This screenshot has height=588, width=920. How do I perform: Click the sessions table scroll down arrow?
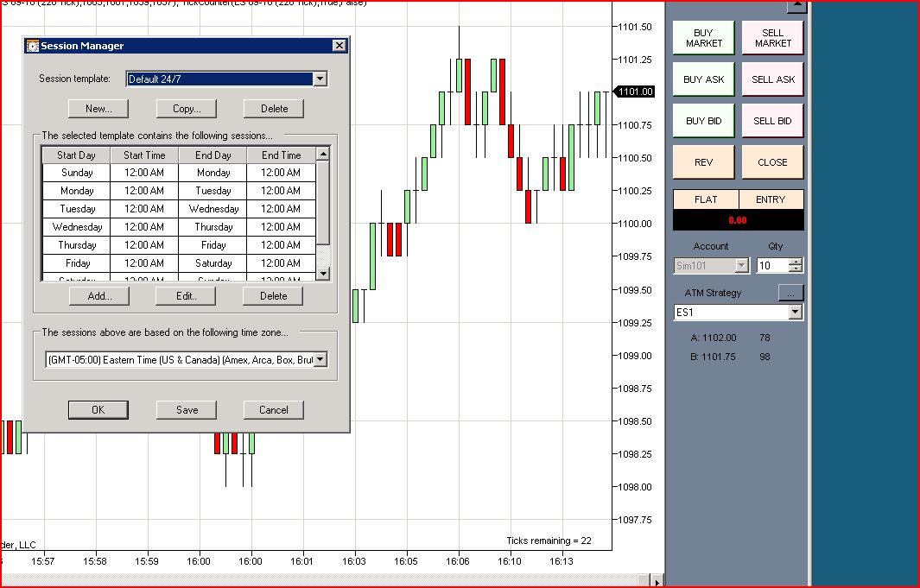pyautogui.click(x=323, y=274)
